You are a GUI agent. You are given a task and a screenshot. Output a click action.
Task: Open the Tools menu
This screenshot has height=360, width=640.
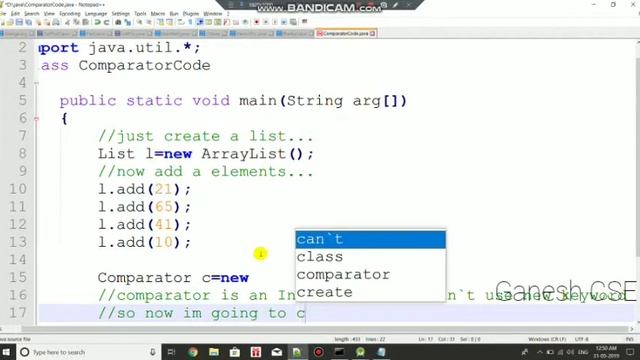tap(140, 13)
